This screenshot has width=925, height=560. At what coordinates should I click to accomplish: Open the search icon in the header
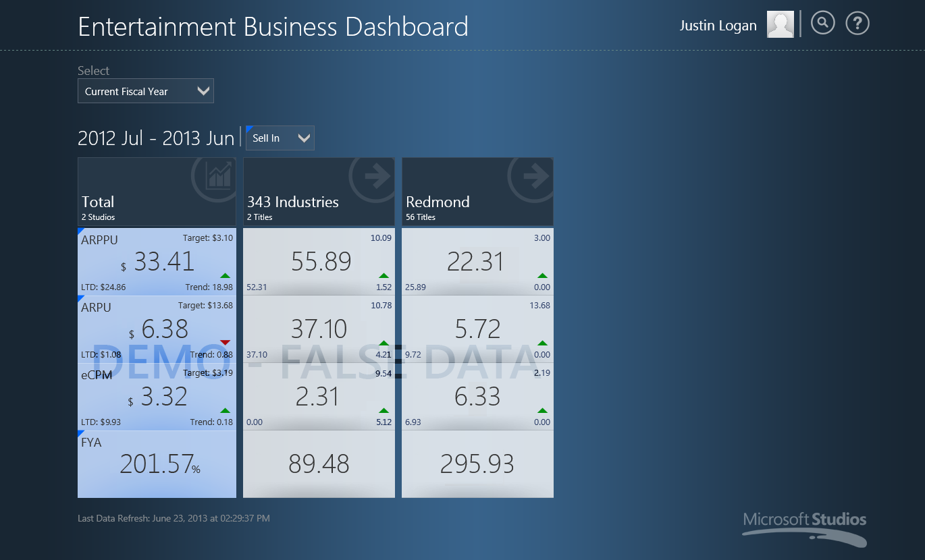pos(822,24)
